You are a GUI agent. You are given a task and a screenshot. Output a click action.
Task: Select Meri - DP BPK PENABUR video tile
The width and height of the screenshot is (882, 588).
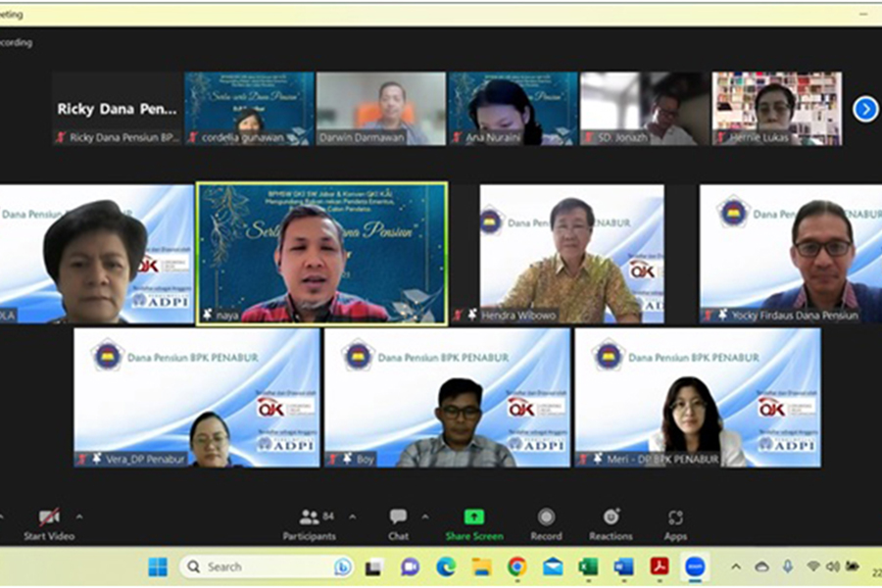point(698,398)
